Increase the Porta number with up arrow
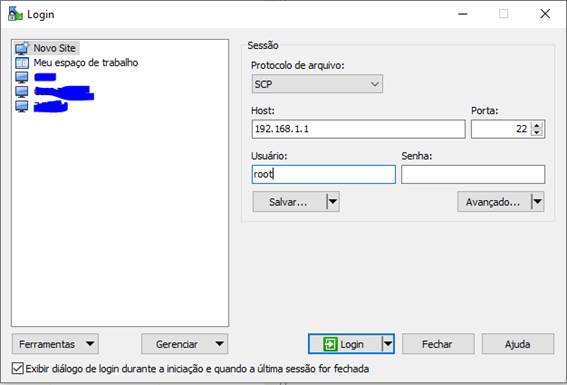Screen dimensions: 567x385 [537, 125]
